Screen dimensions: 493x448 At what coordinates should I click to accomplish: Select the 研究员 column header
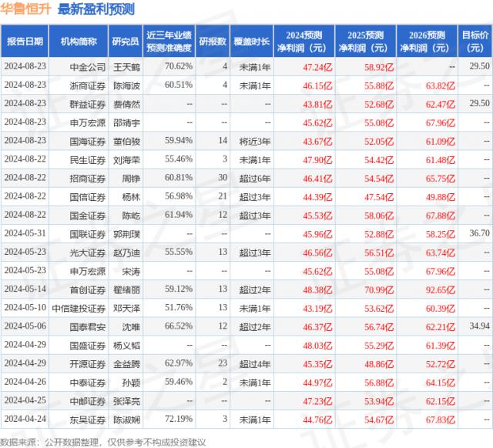point(126,42)
